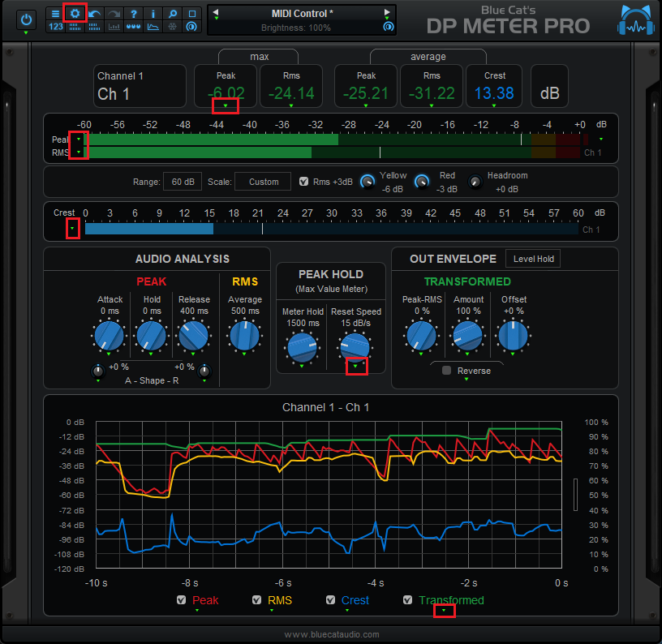This screenshot has height=644, width=662.
Task: Open green arrow under max Rms value
Action: (x=291, y=105)
